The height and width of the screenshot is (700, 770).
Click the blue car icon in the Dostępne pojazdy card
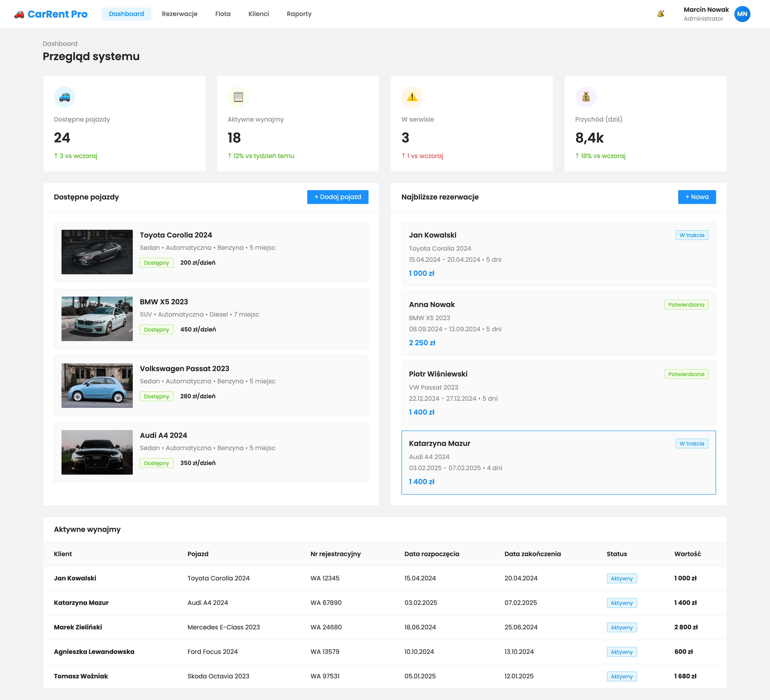[x=65, y=97]
